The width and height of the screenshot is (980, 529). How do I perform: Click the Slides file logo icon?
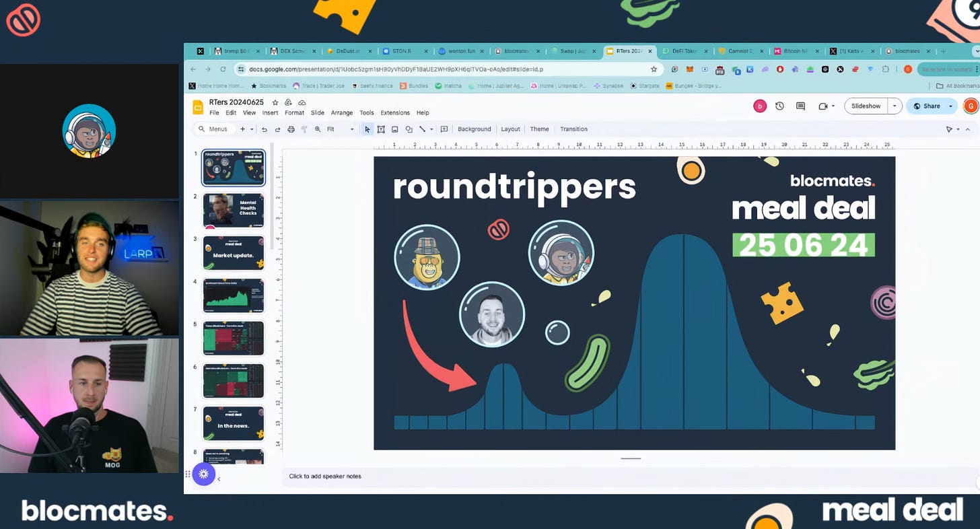coord(198,107)
